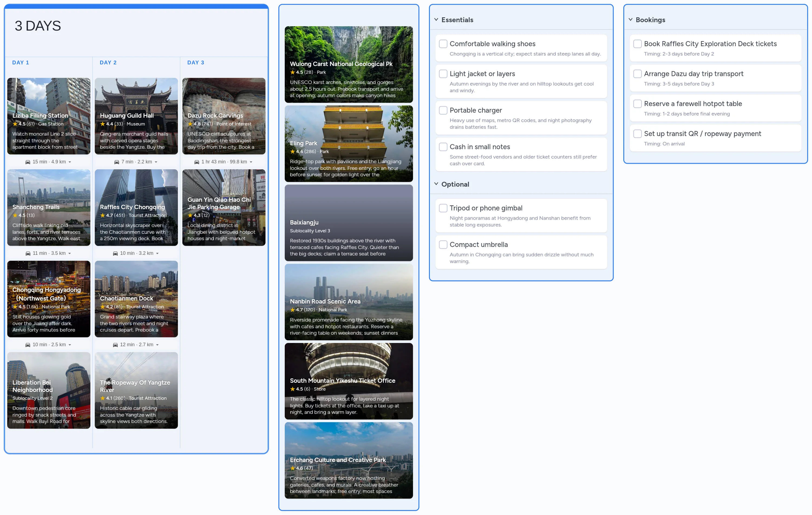
Task: Click car icon for 10 min 3.2 km leg
Action: (x=115, y=253)
